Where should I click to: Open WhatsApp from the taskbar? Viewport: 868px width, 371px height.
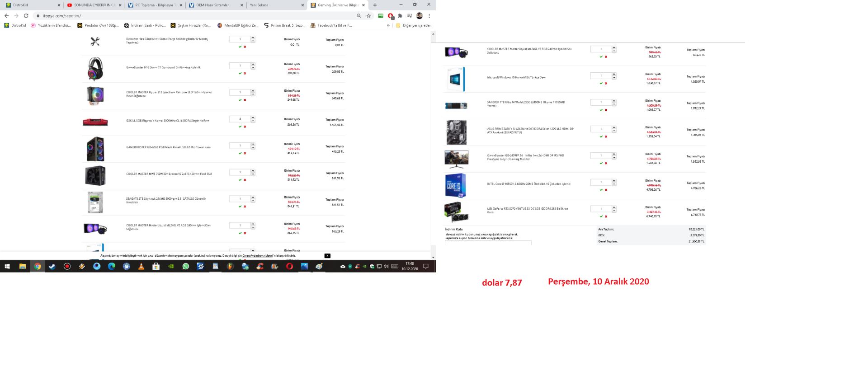(186, 267)
